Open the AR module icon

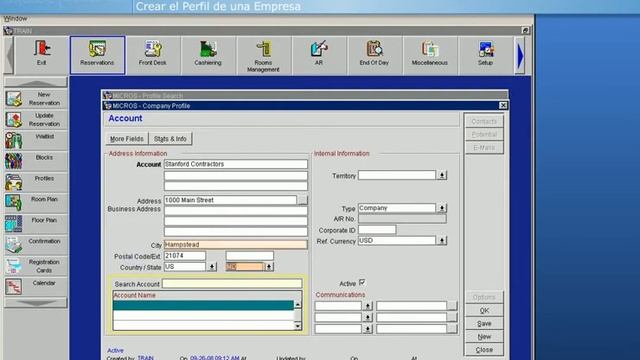tap(319, 55)
